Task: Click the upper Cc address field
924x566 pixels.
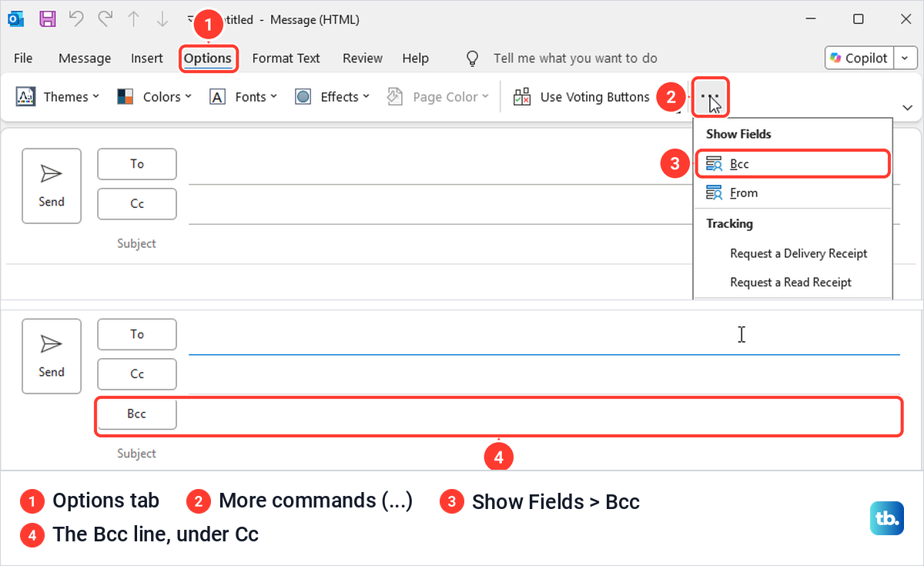Action: pyautogui.click(x=440, y=206)
